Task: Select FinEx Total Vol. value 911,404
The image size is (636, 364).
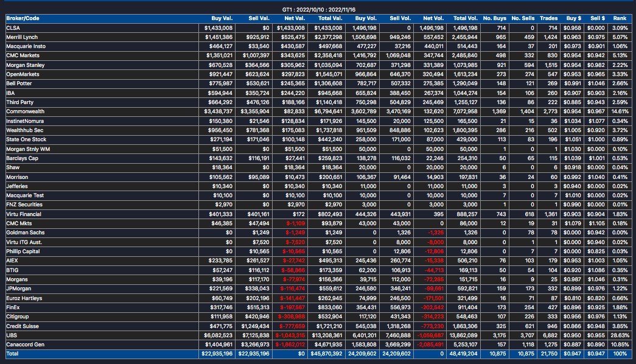Action: [467, 307]
